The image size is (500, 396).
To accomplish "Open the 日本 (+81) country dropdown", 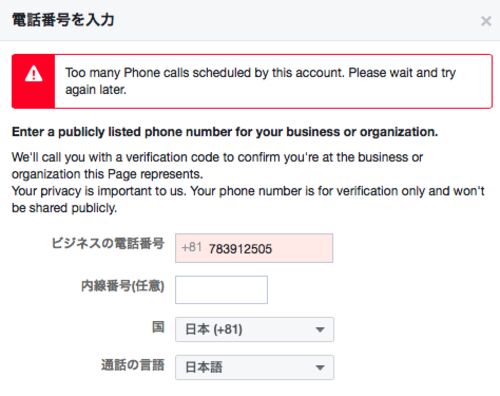I will click(254, 329).
